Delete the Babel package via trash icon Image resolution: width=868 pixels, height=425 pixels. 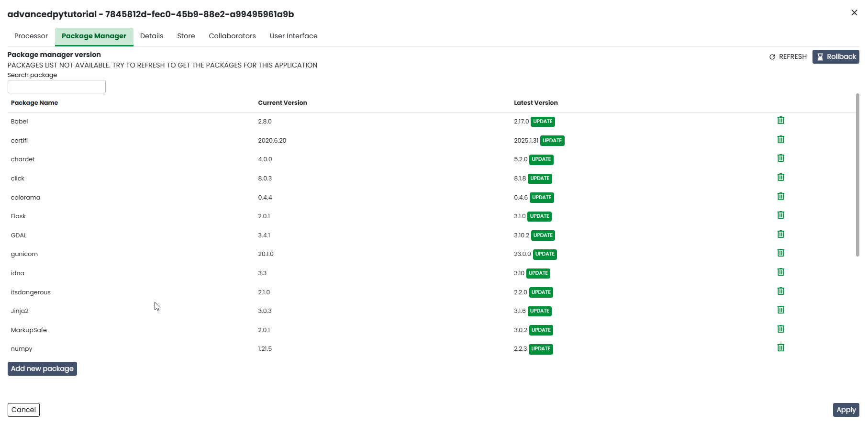780,120
